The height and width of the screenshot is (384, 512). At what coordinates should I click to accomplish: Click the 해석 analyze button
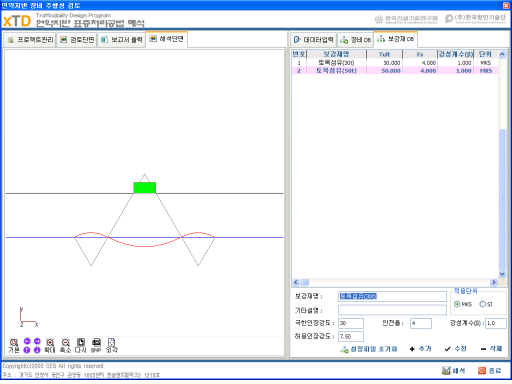click(454, 371)
